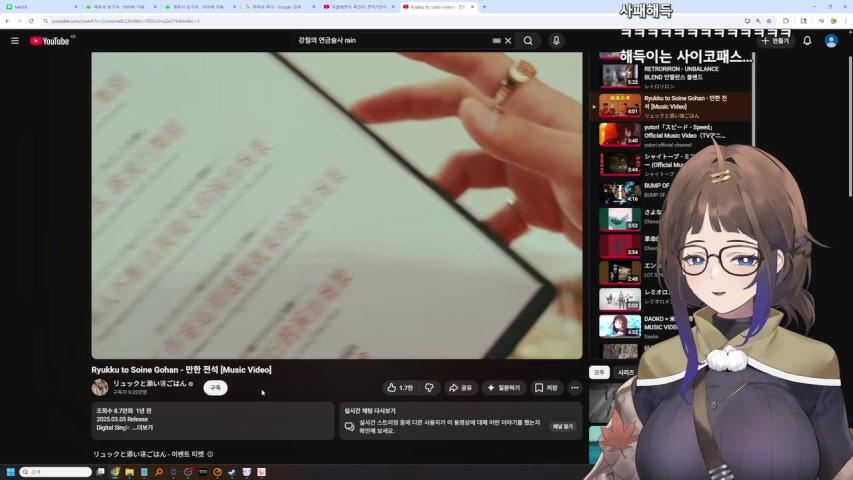Image resolution: width=853 pixels, height=480 pixels.
Task: Select the 모두 filter chip
Action: coord(599,372)
